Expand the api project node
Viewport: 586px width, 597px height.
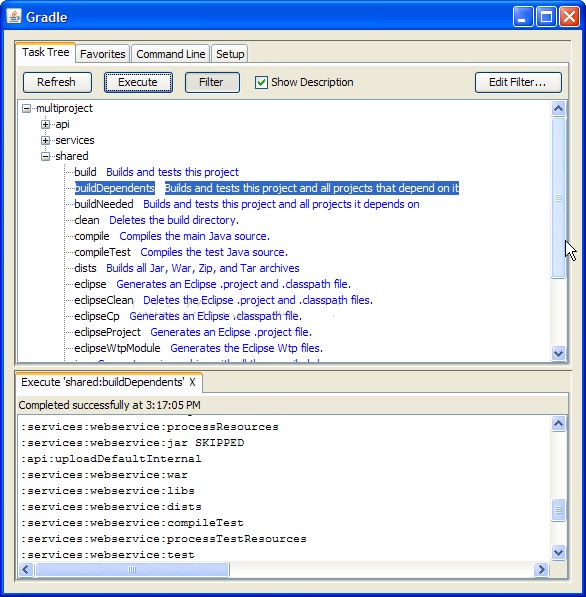(45, 125)
